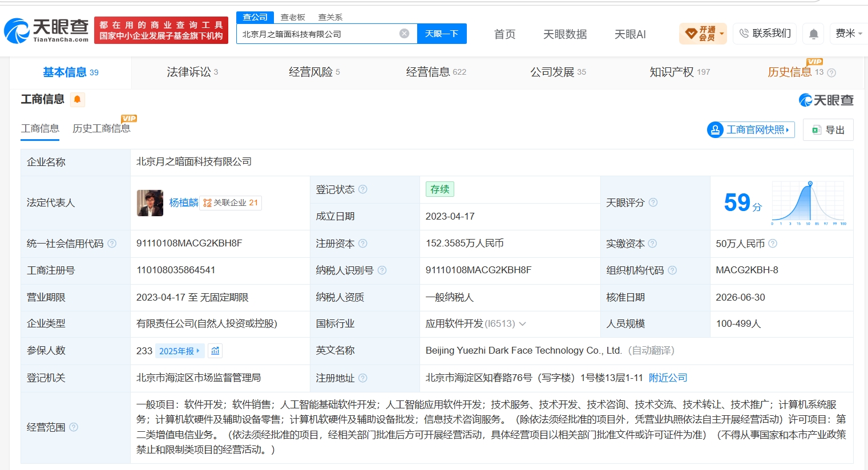Clear the search box text
Viewport: 868px width, 470px height.
[x=404, y=34]
